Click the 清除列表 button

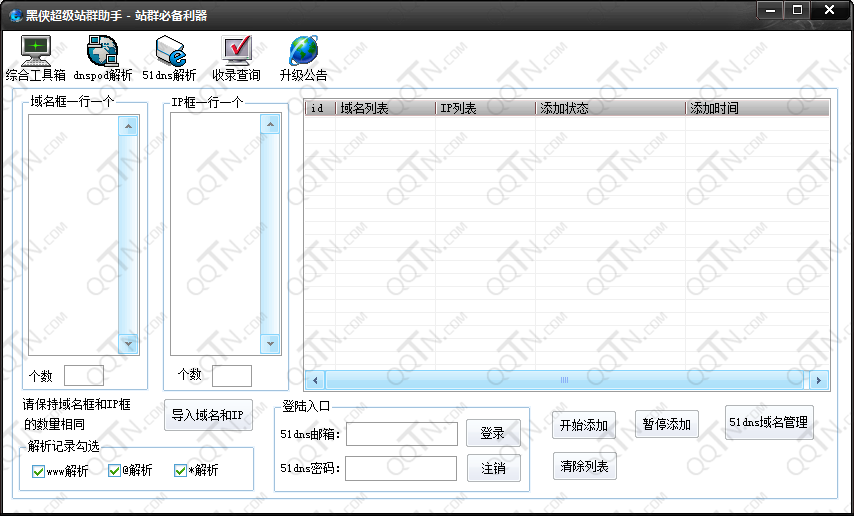(x=584, y=466)
